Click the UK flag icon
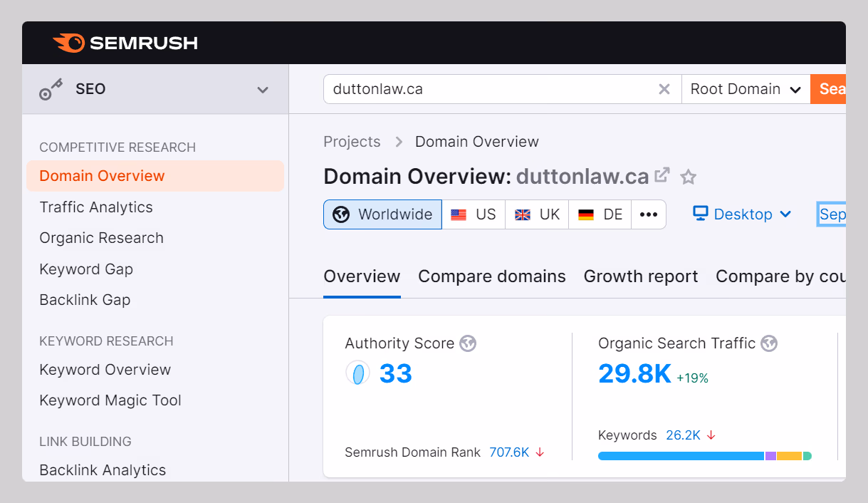The width and height of the screenshot is (868, 503). point(522,214)
